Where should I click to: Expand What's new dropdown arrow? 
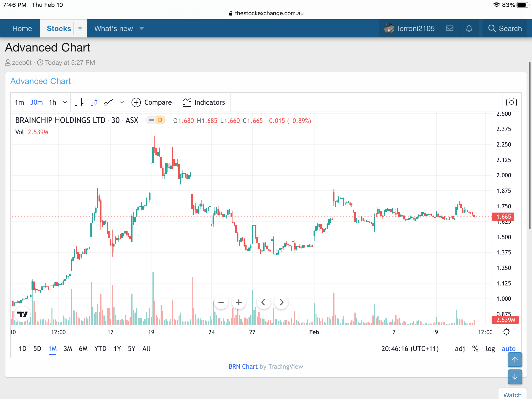point(142,29)
